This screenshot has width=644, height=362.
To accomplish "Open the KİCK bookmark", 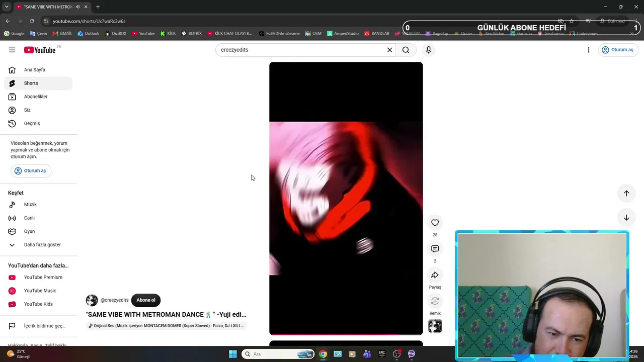I will point(168,34).
